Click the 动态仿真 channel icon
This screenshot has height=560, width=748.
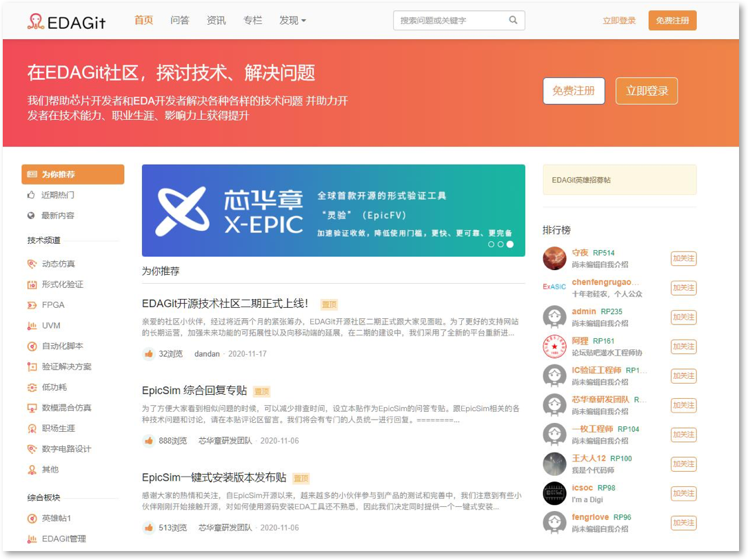pos(32,264)
